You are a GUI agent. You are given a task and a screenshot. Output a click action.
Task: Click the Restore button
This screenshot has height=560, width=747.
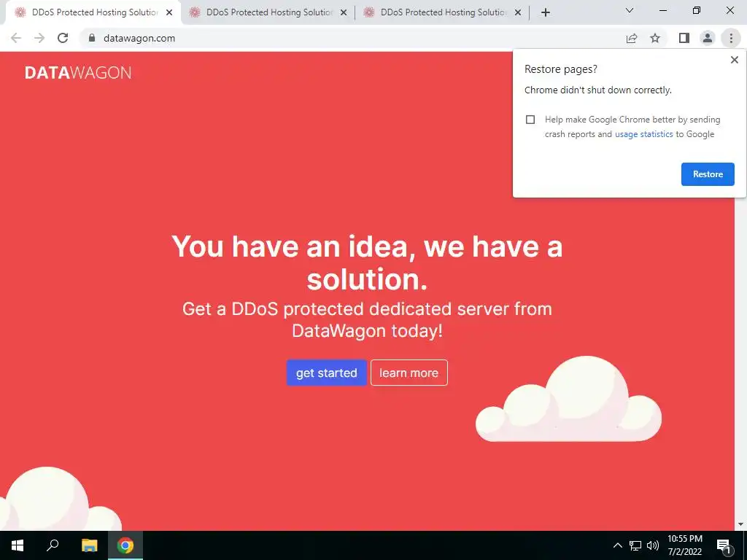pos(708,174)
